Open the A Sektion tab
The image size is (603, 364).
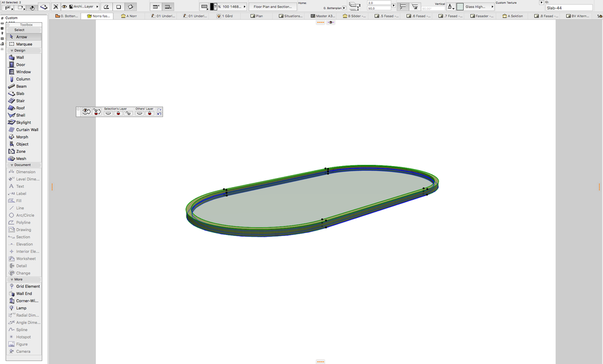click(512, 16)
